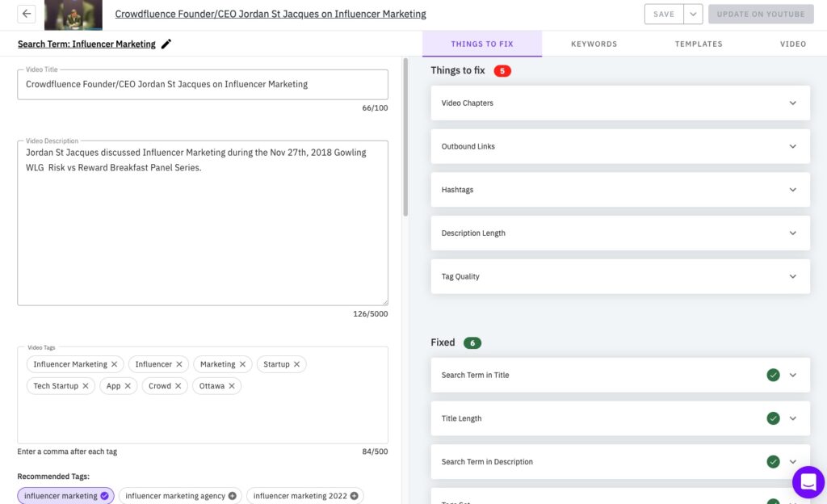The height and width of the screenshot is (504, 827).
Task: Remove the Marketing tag with its X
Action: pyautogui.click(x=242, y=364)
